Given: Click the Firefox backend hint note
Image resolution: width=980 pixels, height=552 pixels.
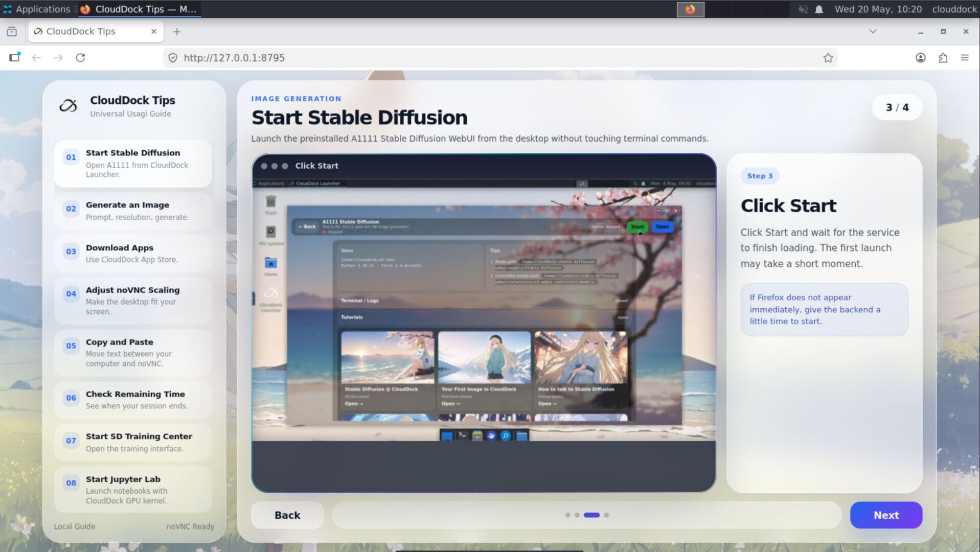Looking at the screenshot, I should tap(824, 309).
